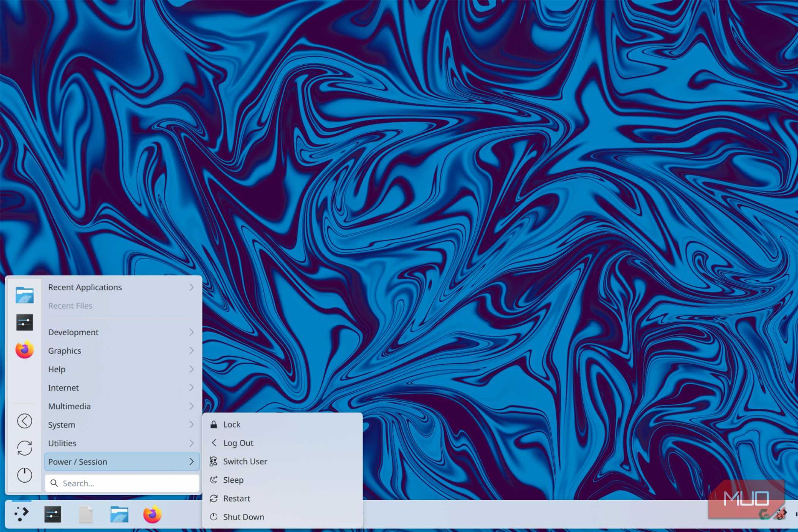The height and width of the screenshot is (532, 798).
Task: Expand Recent Applications submenu arrow
Action: click(192, 287)
